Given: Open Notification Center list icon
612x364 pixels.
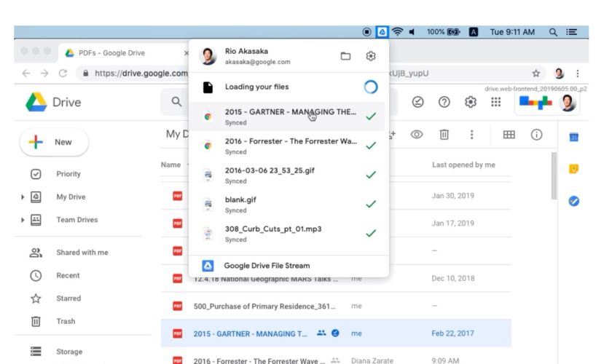Looking at the screenshot, I should point(572,32).
